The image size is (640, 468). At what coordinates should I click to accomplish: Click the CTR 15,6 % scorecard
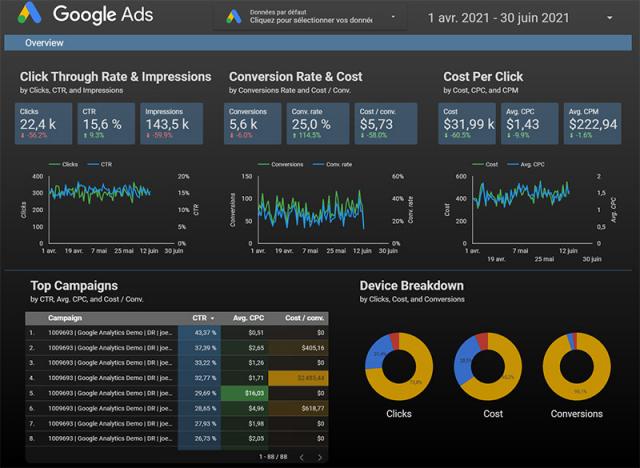(x=106, y=123)
